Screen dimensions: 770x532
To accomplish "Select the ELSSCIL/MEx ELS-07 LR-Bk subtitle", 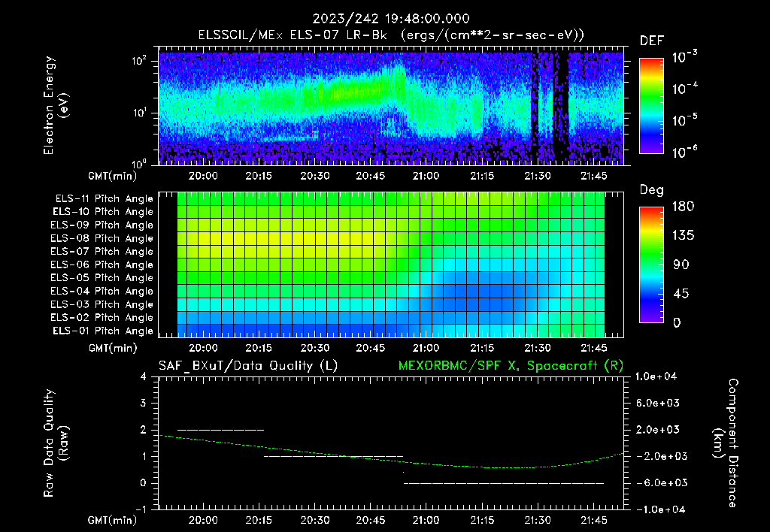I will (x=293, y=35).
